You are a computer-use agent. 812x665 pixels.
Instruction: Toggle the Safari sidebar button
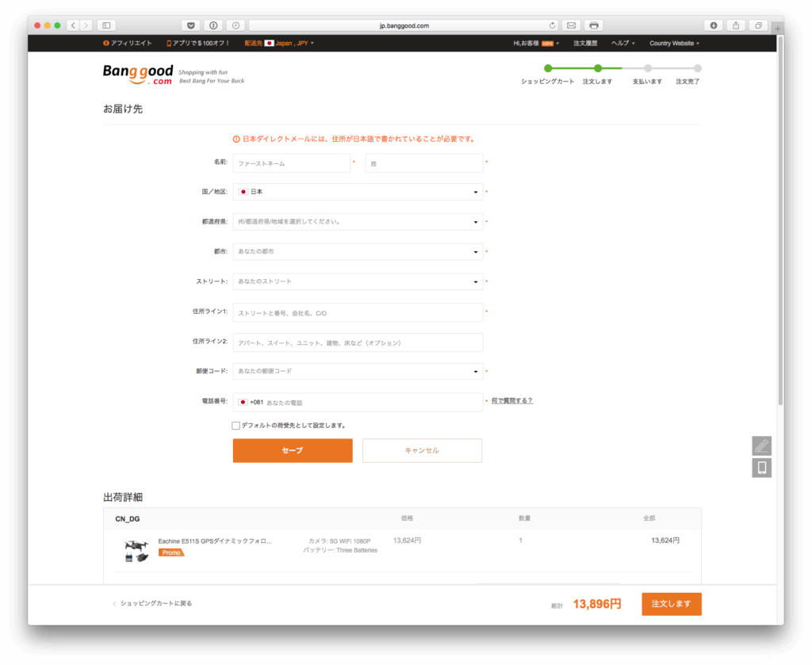106,25
